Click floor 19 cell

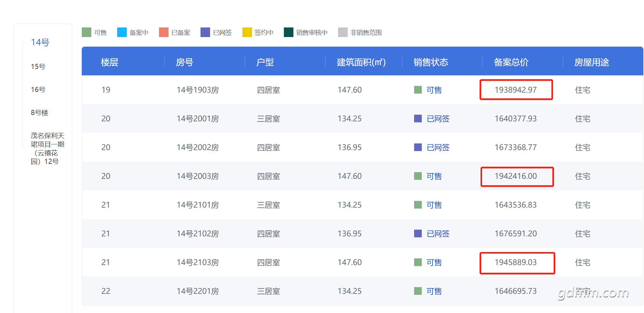click(x=106, y=90)
